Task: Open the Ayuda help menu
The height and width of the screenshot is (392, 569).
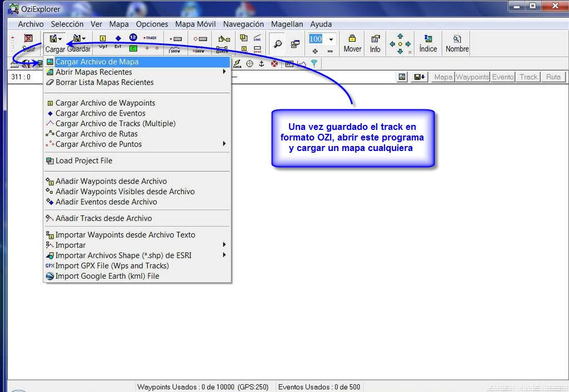Action: click(x=321, y=24)
